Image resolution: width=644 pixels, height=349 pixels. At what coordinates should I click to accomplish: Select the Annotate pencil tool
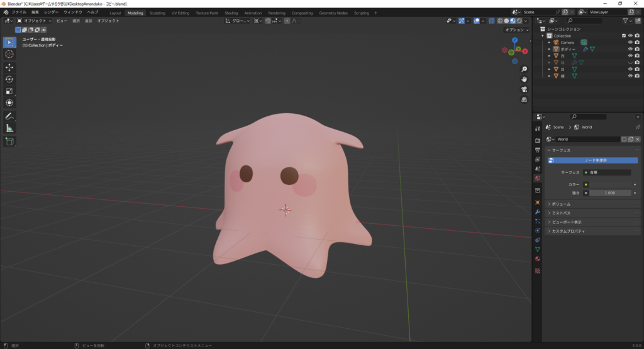pos(9,116)
